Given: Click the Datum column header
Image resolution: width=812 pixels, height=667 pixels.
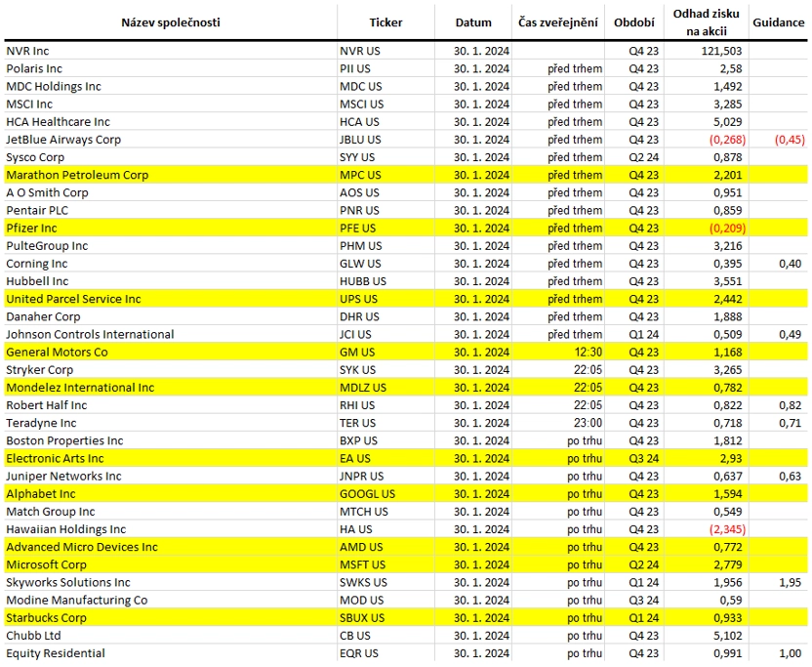Looking at the screenshot, I should (x=473, y=22).
